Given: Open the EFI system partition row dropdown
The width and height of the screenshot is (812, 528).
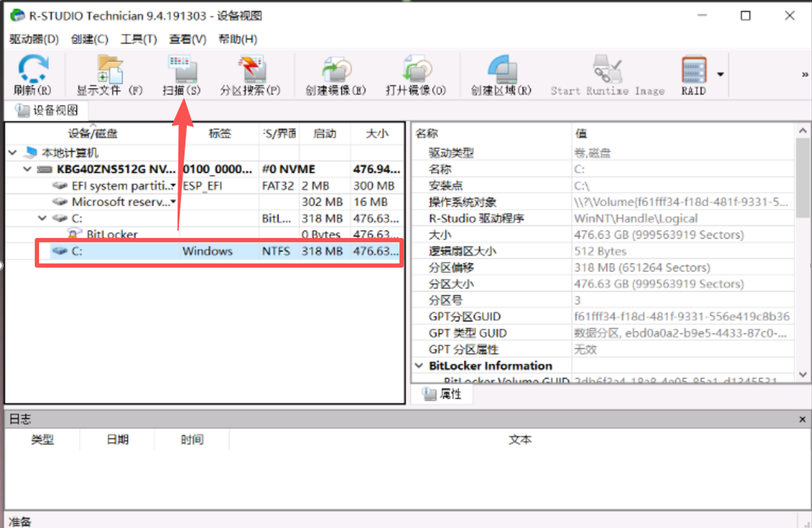Looking at the screenshot, I should coord(173,186).
